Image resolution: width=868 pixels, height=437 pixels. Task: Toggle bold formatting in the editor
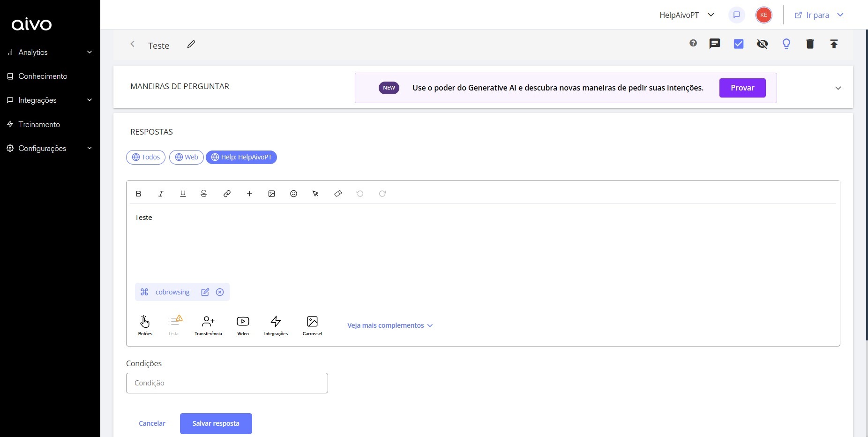click(x=138, y=194)
